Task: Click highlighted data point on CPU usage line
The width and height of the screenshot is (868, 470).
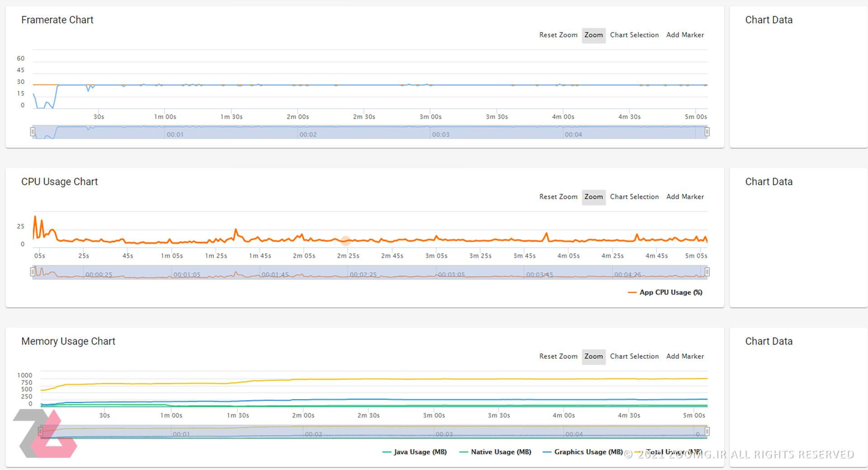Action: (x=346, y=240)
